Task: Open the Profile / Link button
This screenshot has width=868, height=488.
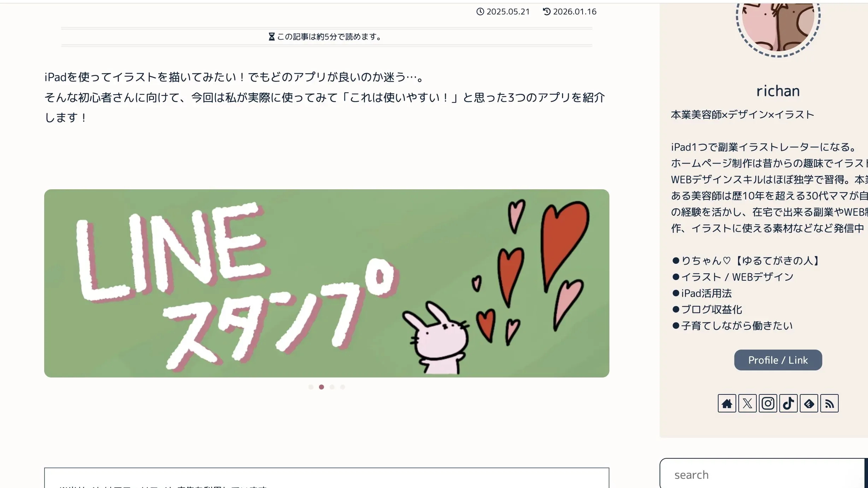Action: pos(778,360)
